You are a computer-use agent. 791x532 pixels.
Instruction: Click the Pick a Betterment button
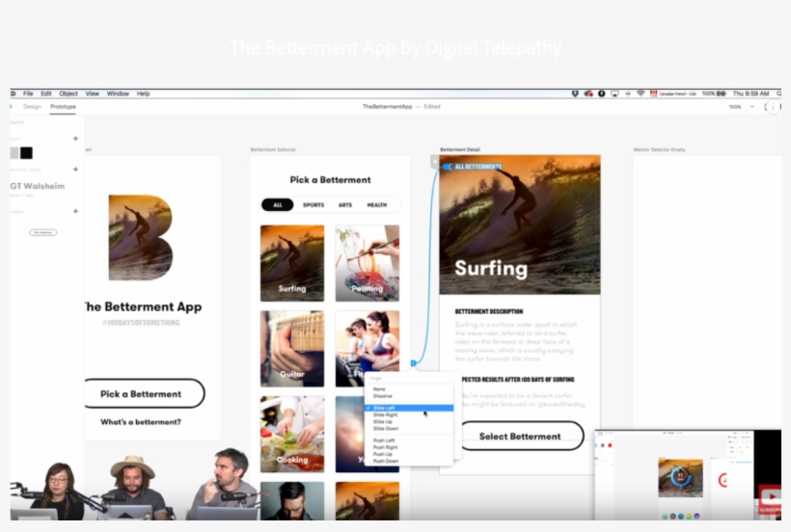click(x=145, y=393)
